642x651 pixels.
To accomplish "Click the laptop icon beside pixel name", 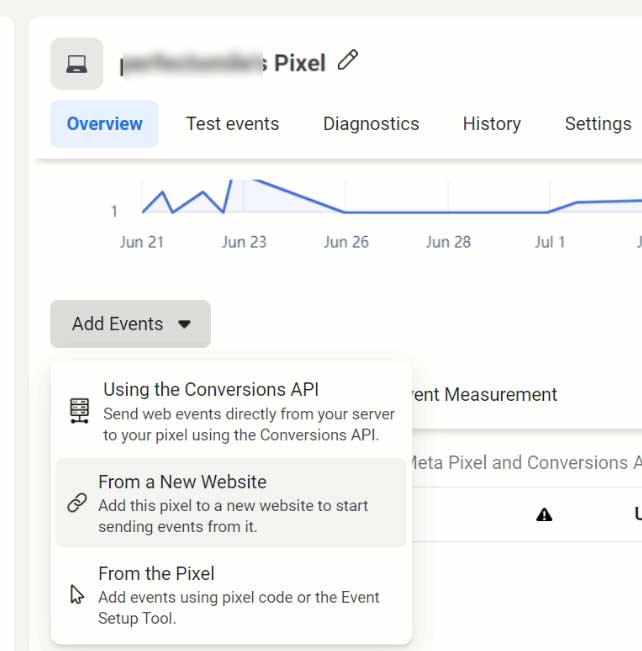I will point(76,64).
